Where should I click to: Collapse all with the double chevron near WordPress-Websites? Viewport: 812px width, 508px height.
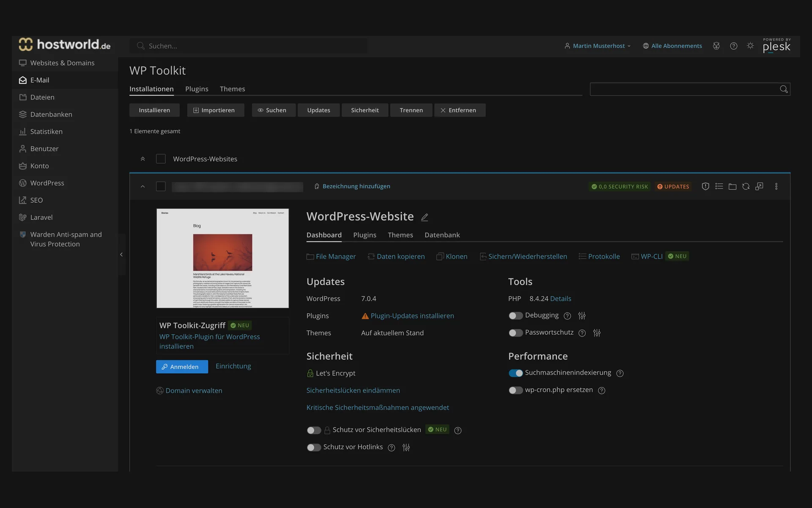point(143,159)
